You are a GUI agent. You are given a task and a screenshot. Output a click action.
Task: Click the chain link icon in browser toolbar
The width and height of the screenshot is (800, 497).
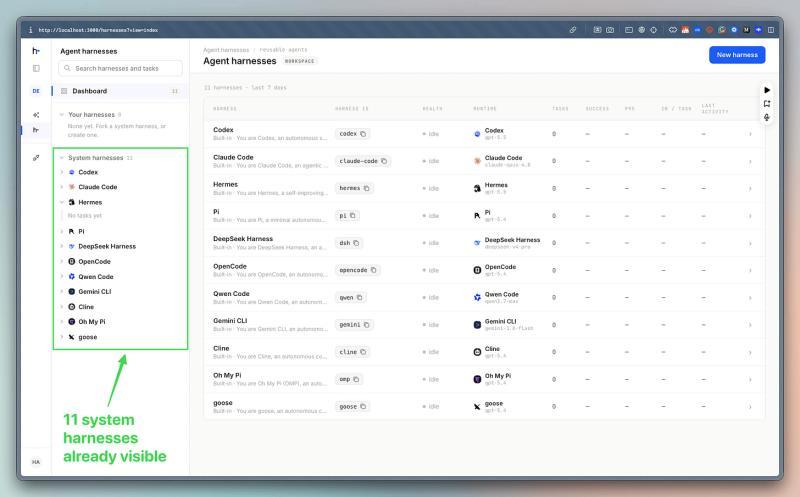click(x=573, y=30)
